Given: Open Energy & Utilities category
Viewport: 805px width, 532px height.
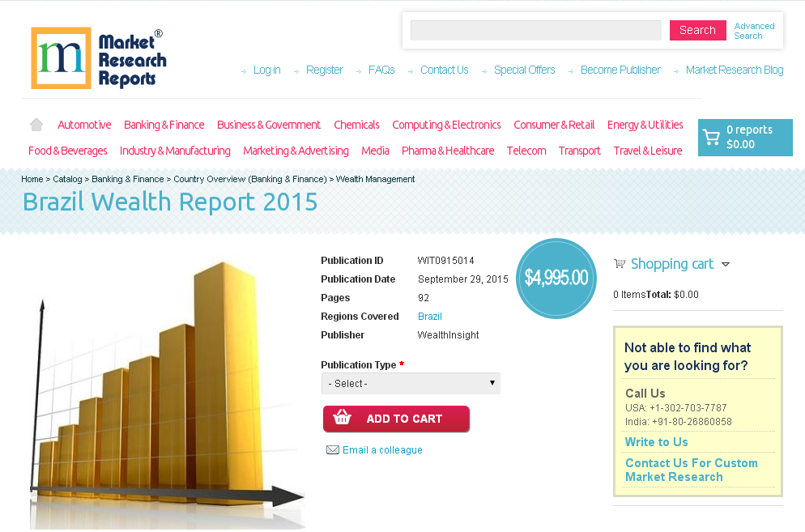Looking at the screenshot, I should pyautogui.click(x=645, y=125).
